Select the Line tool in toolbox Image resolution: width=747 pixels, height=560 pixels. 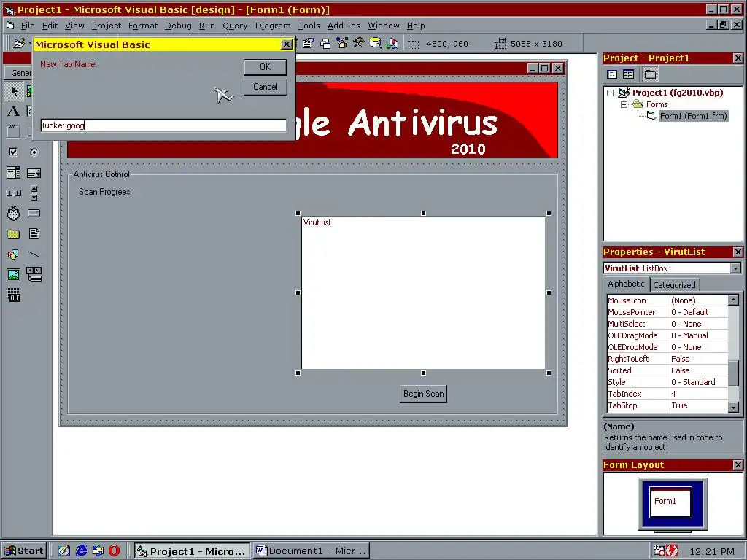34,254
